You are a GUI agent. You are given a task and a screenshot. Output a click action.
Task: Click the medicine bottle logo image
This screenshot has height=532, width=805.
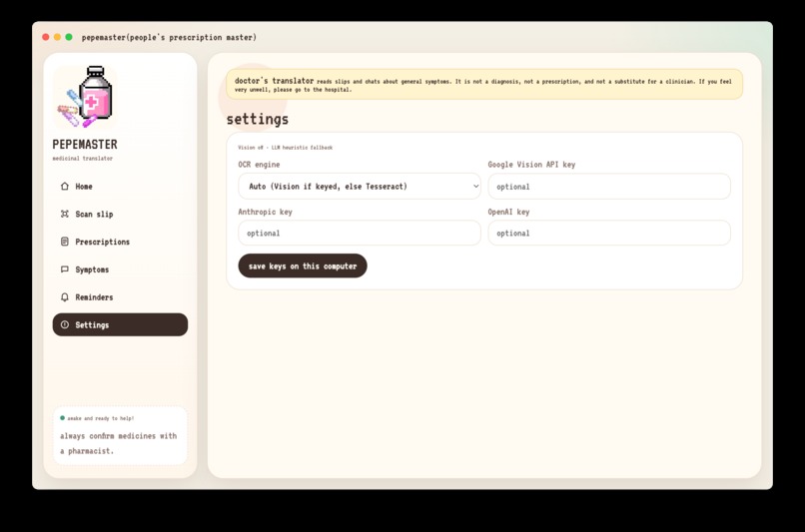85,97
